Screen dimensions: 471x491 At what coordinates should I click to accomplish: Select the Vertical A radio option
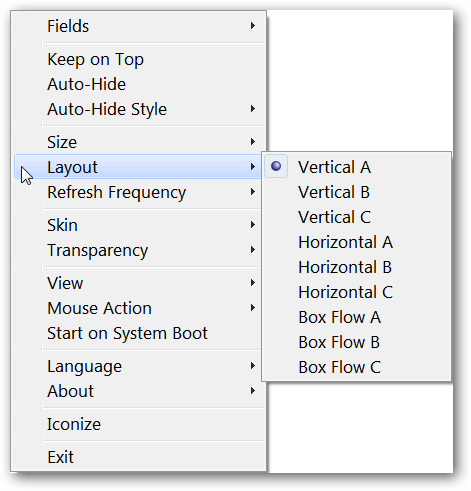pos(356,167)
